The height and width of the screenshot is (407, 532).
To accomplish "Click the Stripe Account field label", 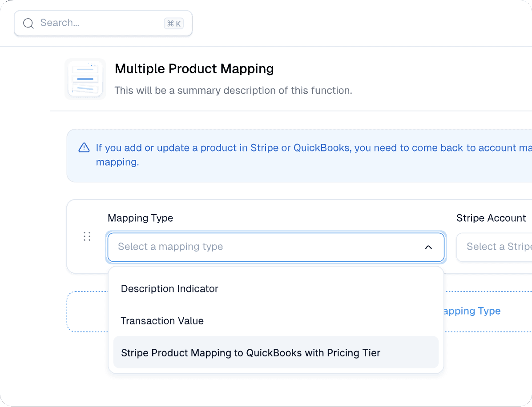I will [491, 218].
